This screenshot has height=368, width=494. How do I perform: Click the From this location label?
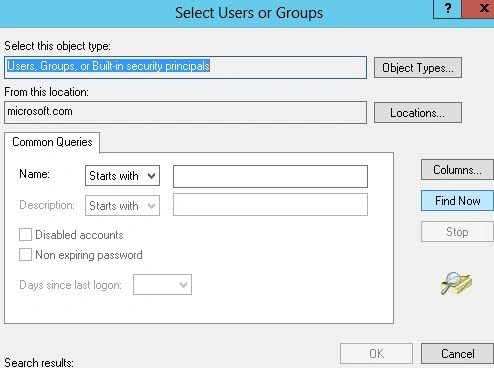(x=47, y=92)
